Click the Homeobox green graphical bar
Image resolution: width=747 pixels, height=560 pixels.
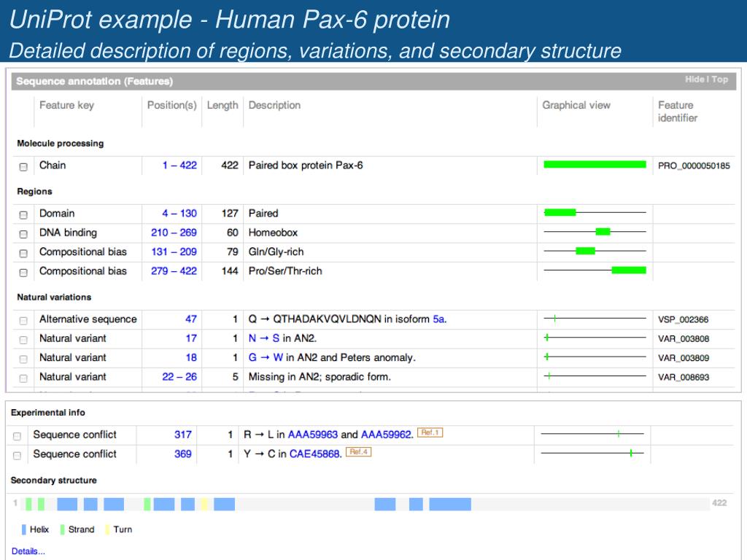pos(603,231)
